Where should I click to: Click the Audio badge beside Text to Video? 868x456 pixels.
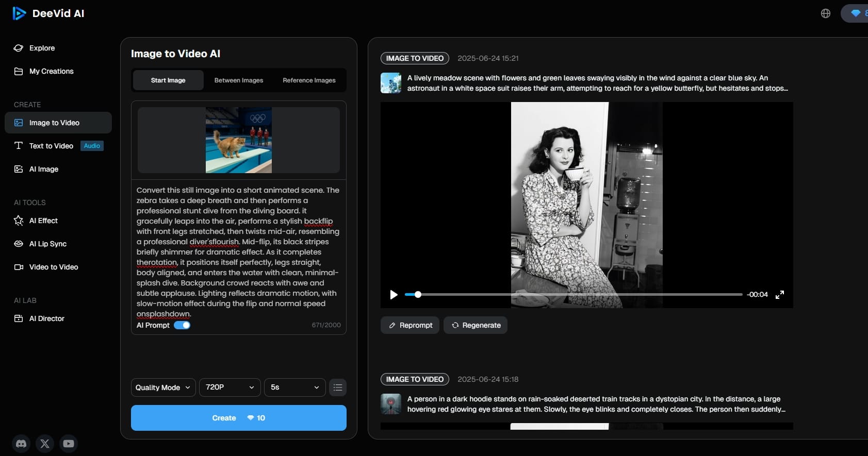(x=92, y=146)
